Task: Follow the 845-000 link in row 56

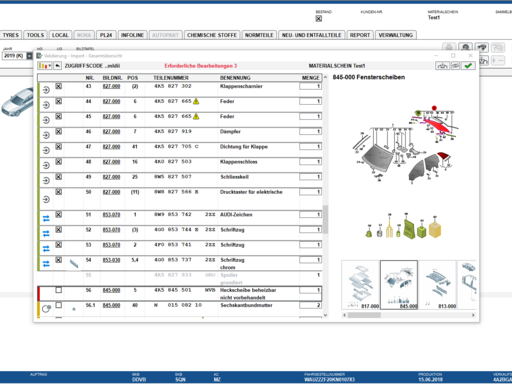Action: coord(111,290)
